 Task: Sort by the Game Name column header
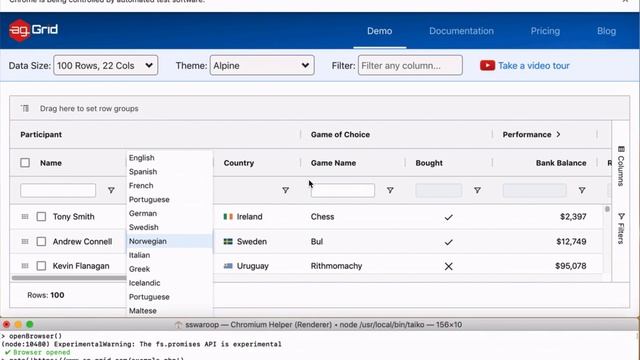tap(333, 163)
